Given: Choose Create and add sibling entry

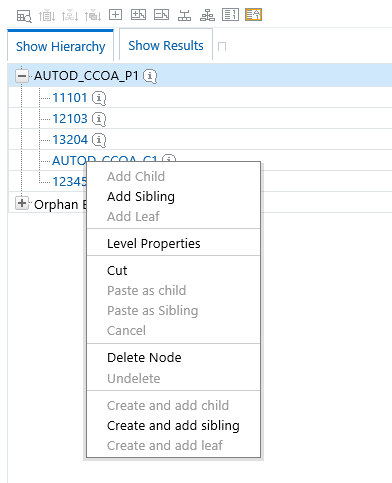Looking at the screenshot, I should (173, 426).
